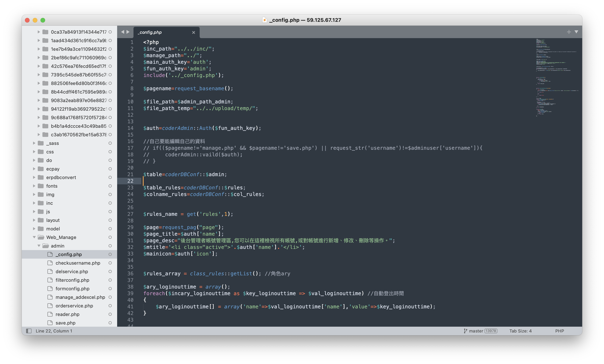Expand the erpdbconvert folder
604x364 pixels.
(34, 177)
